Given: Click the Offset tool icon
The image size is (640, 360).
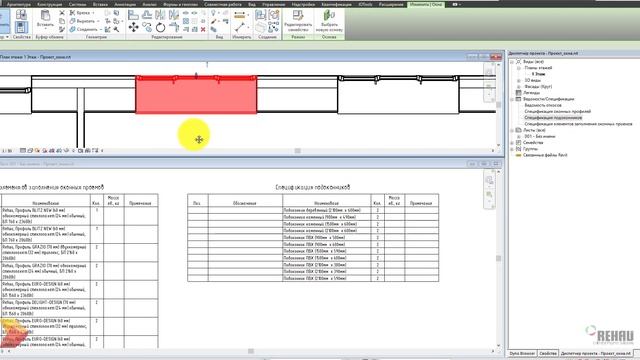Looking at the screenshot, I should click(x=147, y=15).
